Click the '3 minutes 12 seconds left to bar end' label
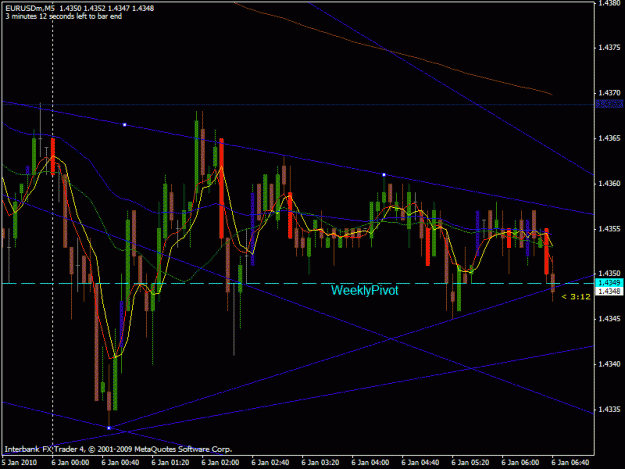625x469 pixels. pyautogui.click(x=63, y=16)
